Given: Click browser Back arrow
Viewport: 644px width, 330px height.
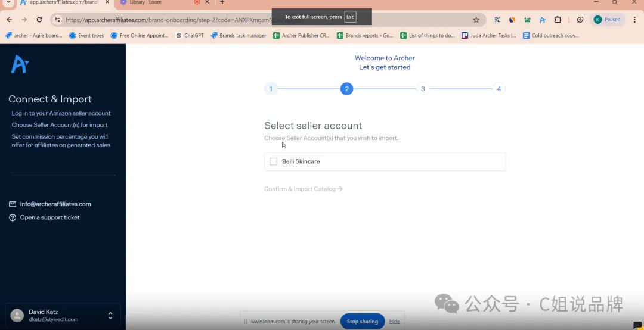Looking at the screenshot, I should (9, 20).
